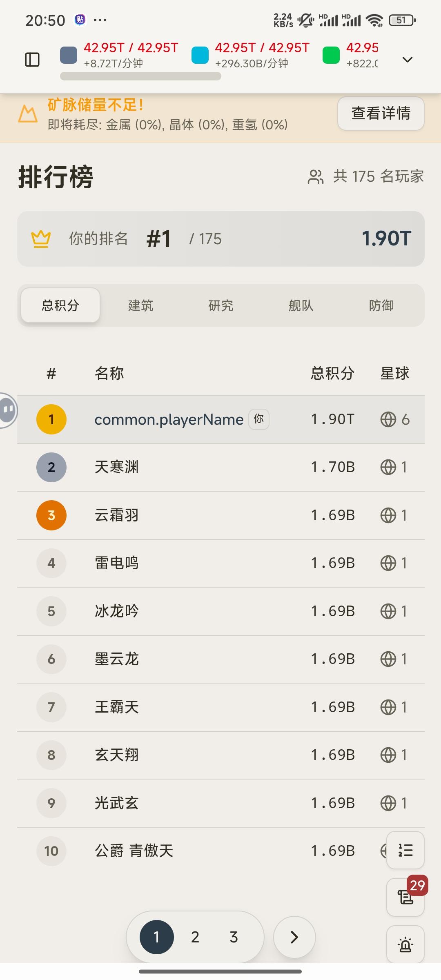The height and width of the screenshot is (980, 441).
Task: Tap the alarm siren floating button
Action: 405,944
